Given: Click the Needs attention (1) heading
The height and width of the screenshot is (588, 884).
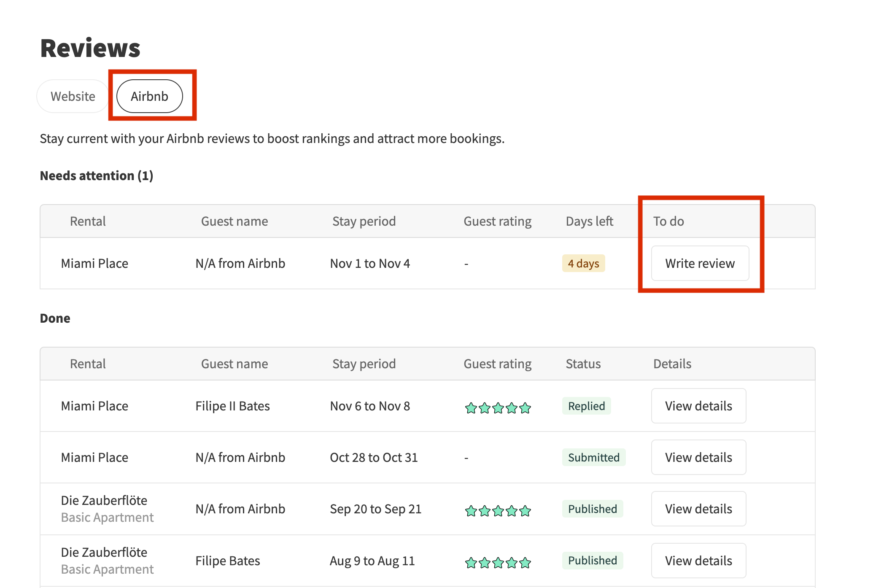Looking at the screenshot, I should (97, 175).
